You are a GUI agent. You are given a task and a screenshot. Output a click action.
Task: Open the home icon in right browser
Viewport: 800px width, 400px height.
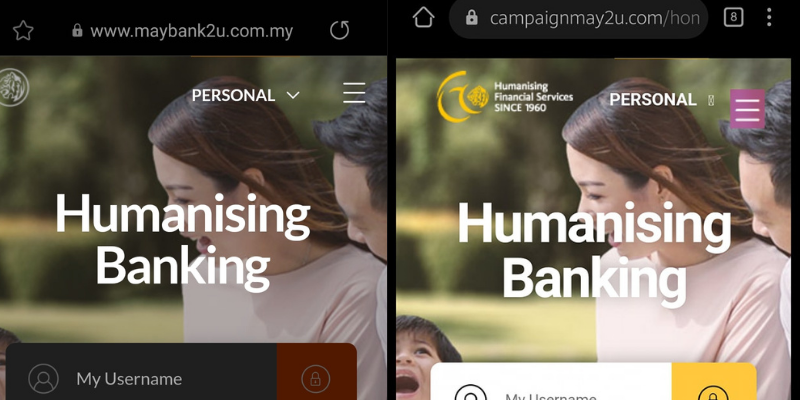(423, 18)
